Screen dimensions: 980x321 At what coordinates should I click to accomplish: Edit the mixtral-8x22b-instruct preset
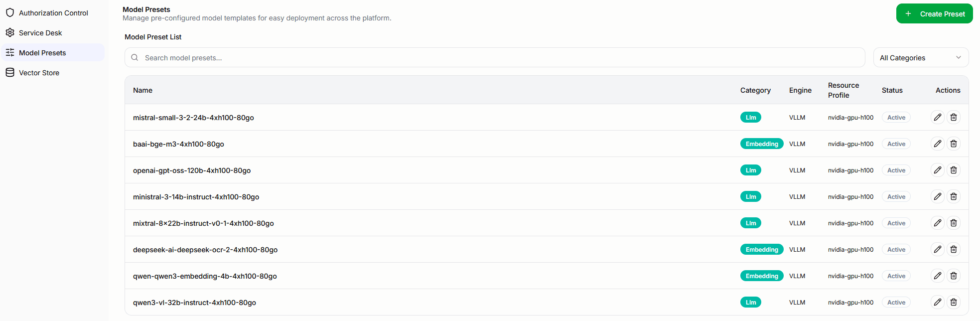click(938, 223)
